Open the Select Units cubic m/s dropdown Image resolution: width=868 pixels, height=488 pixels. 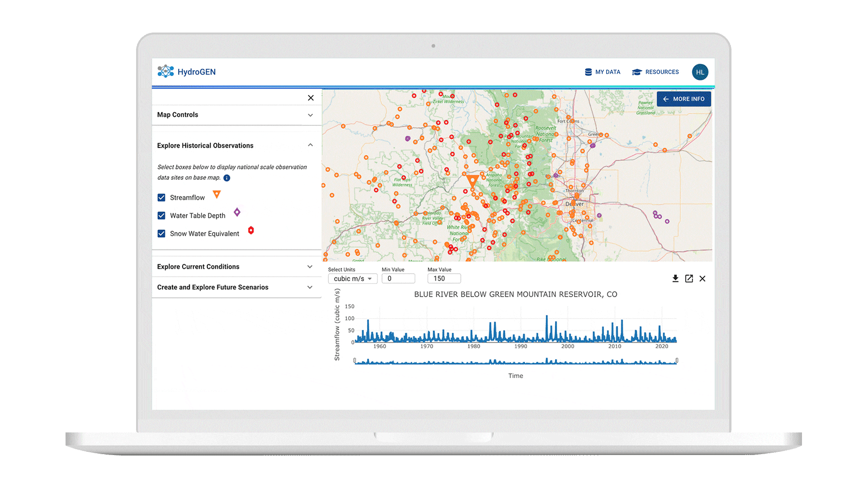point(353,279)
